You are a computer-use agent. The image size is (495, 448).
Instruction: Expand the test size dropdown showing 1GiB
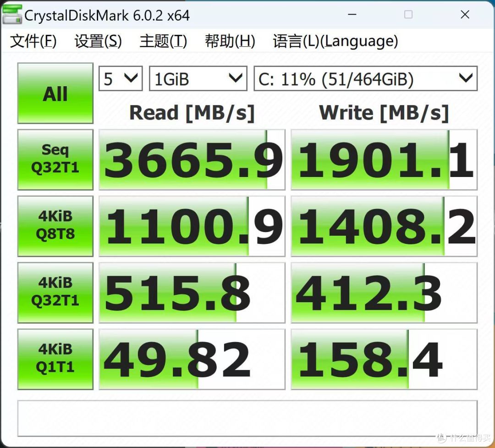tap(198, 78)
